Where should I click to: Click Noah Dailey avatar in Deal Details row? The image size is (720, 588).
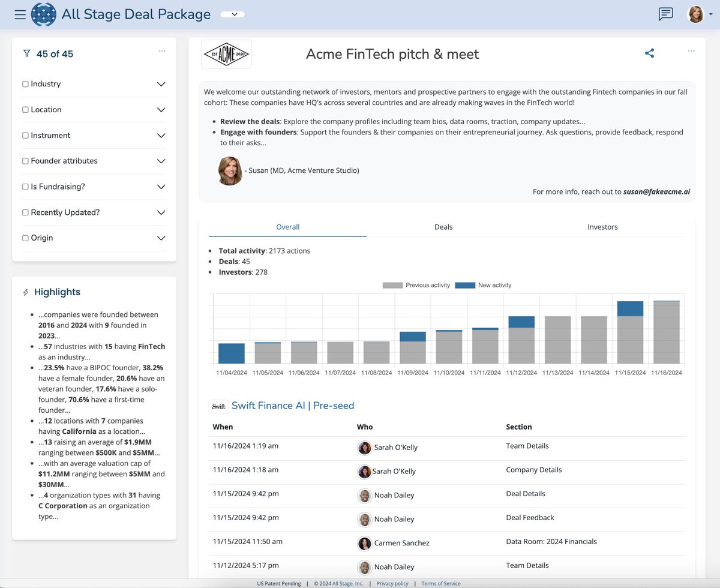click(364, 496)
